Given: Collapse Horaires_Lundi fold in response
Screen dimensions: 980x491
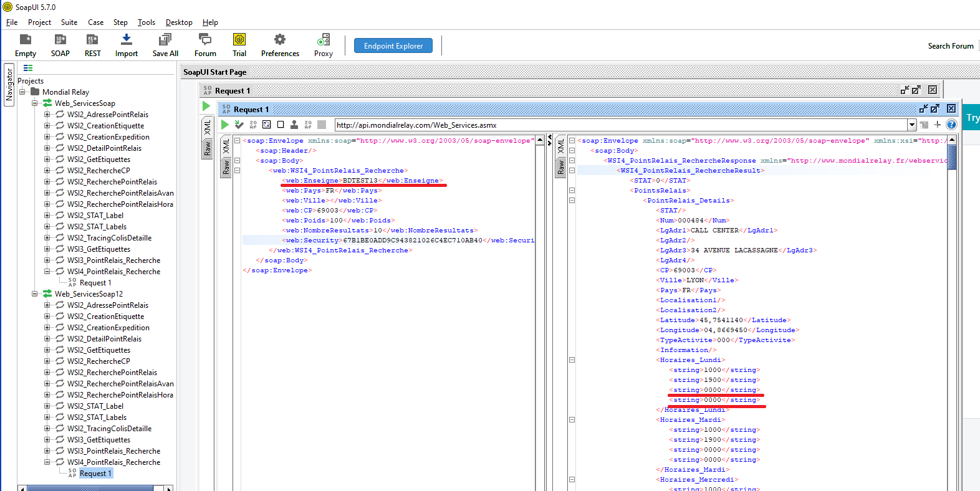Looking at the screenshot, I should point(572,360).
